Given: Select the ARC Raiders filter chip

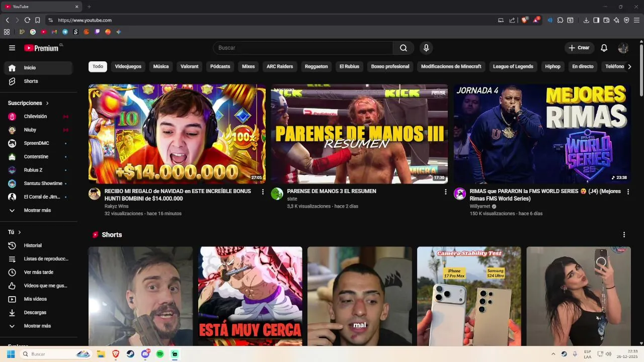Looking at the screenshot, I should (280, 66).
